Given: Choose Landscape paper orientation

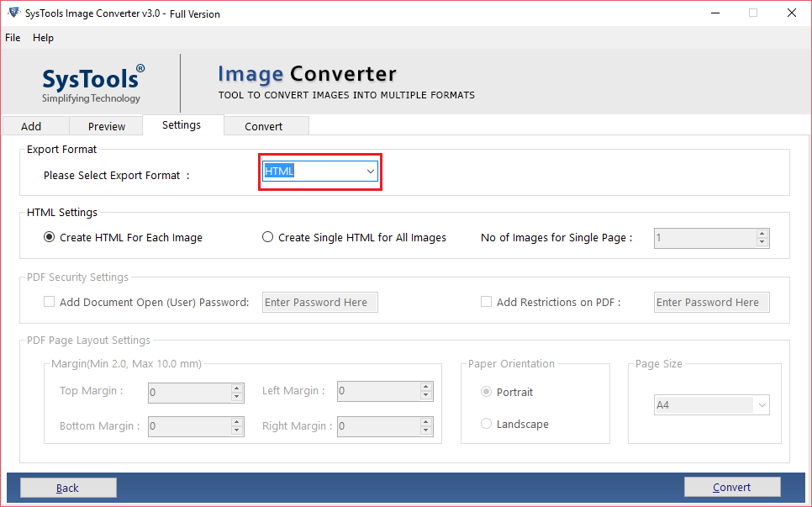Looking at the screenshot, I should coord(487,424).
